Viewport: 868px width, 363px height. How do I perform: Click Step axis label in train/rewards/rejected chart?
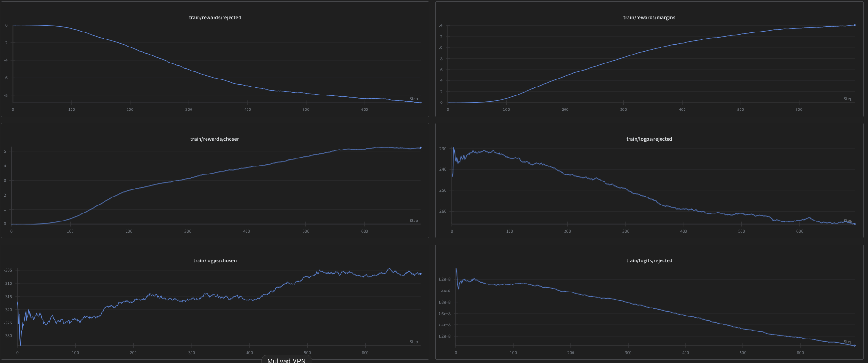(414, 99)
